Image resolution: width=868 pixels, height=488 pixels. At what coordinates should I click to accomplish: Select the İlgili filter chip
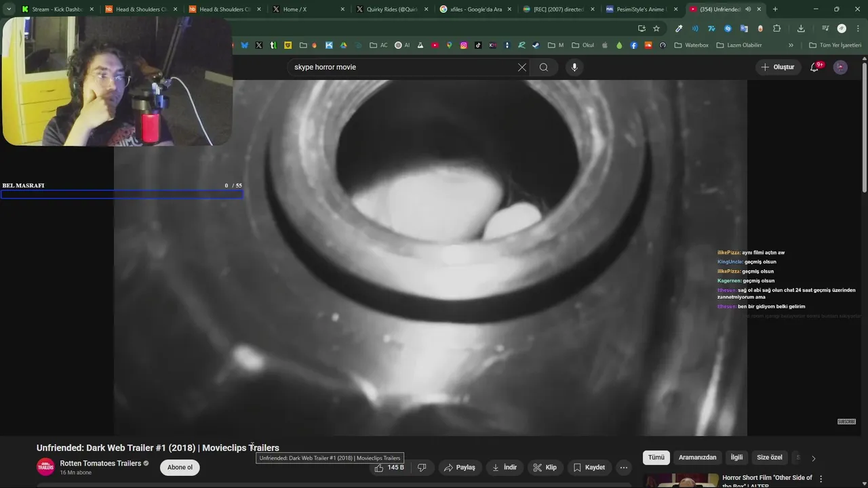point(736,457)
